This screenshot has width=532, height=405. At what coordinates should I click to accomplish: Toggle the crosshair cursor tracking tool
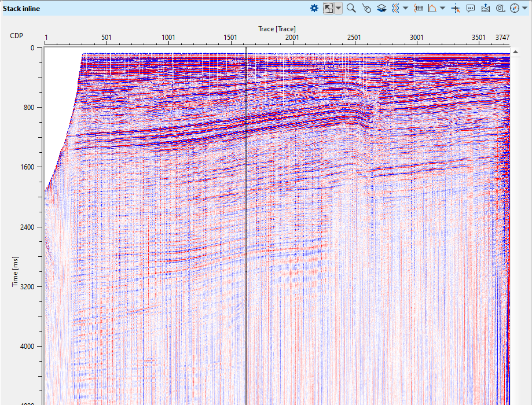(456, 8)
